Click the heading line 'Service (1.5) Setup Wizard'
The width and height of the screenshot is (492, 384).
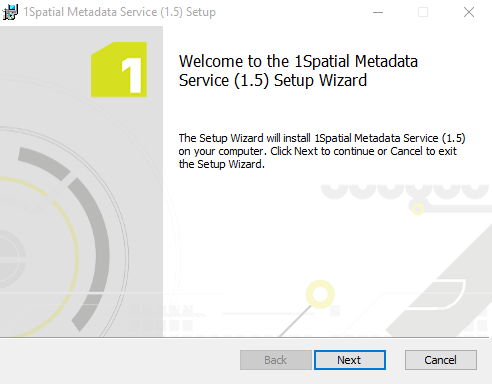coord(273,81)
